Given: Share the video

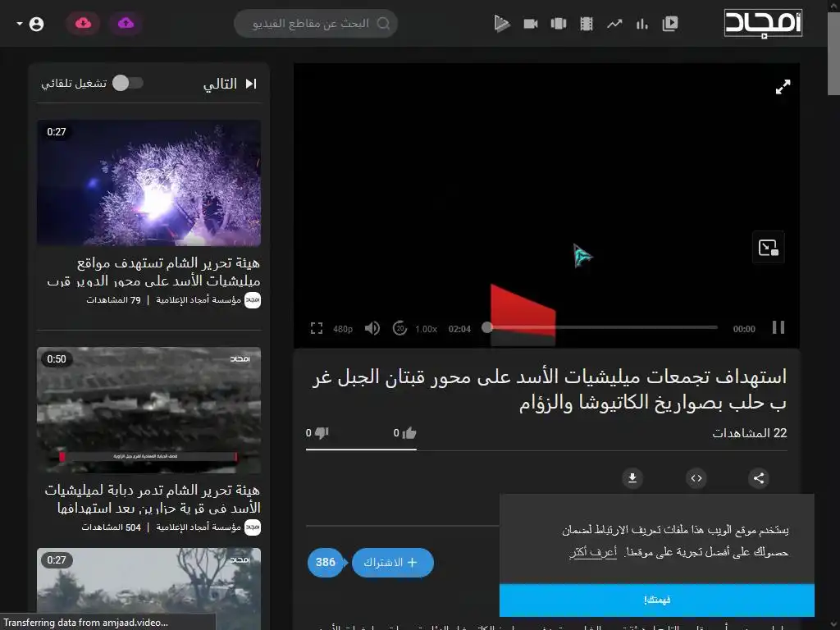Looking at the screenshot, I should click(x=759, y=478).
